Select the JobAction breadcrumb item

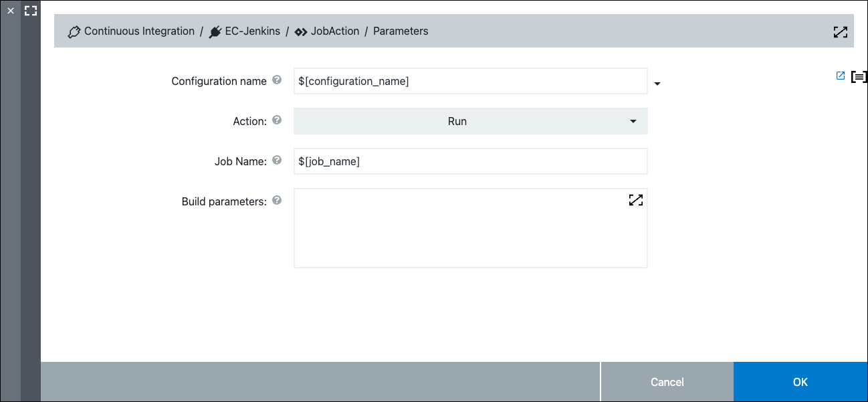click(x=334, y=31)
